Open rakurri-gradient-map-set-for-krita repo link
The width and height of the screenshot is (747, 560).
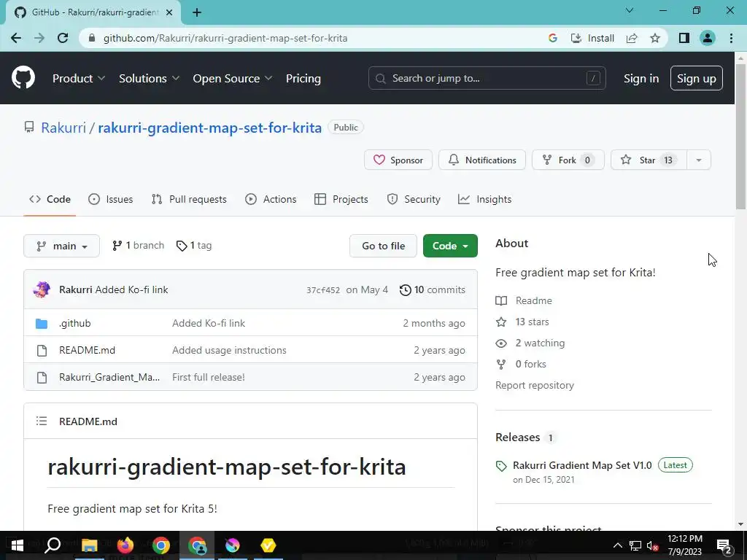click(209, 128)
